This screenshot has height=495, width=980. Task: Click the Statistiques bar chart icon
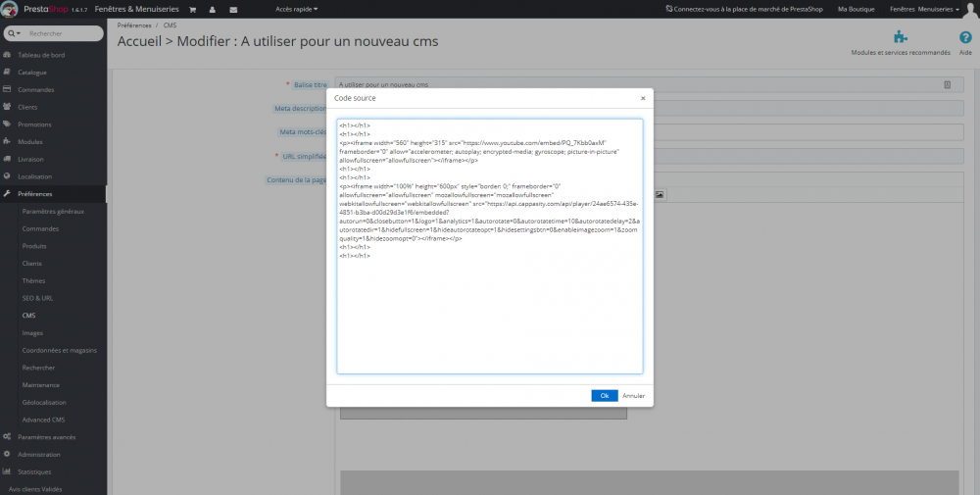[x=7, y=471]
